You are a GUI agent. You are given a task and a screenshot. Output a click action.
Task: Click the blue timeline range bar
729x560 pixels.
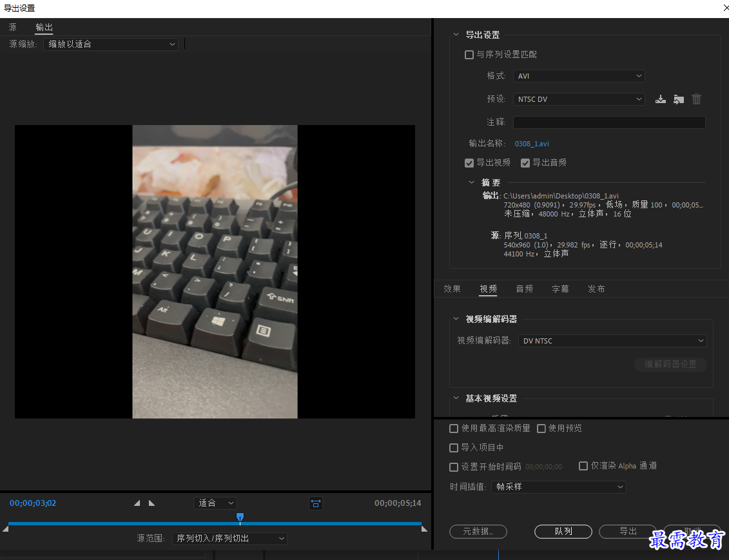coord(215,524)
